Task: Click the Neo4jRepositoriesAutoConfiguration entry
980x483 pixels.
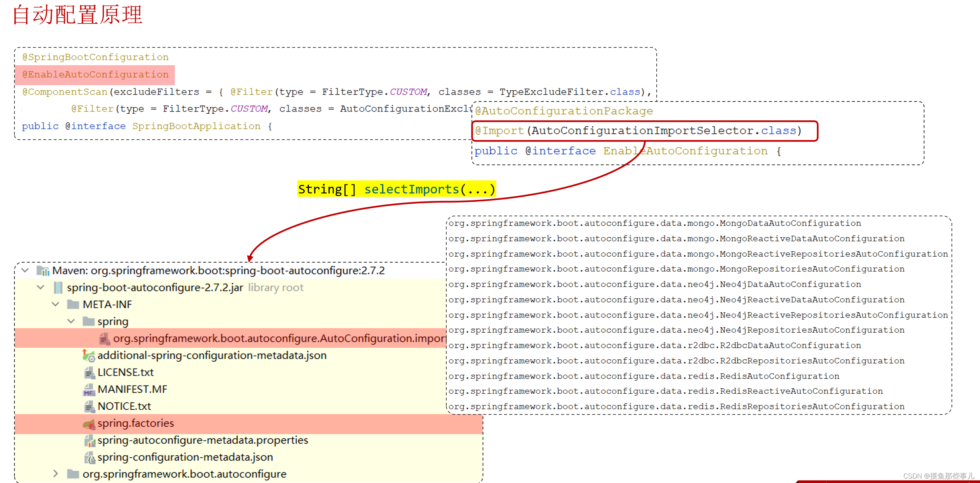Action: (676, 330)
